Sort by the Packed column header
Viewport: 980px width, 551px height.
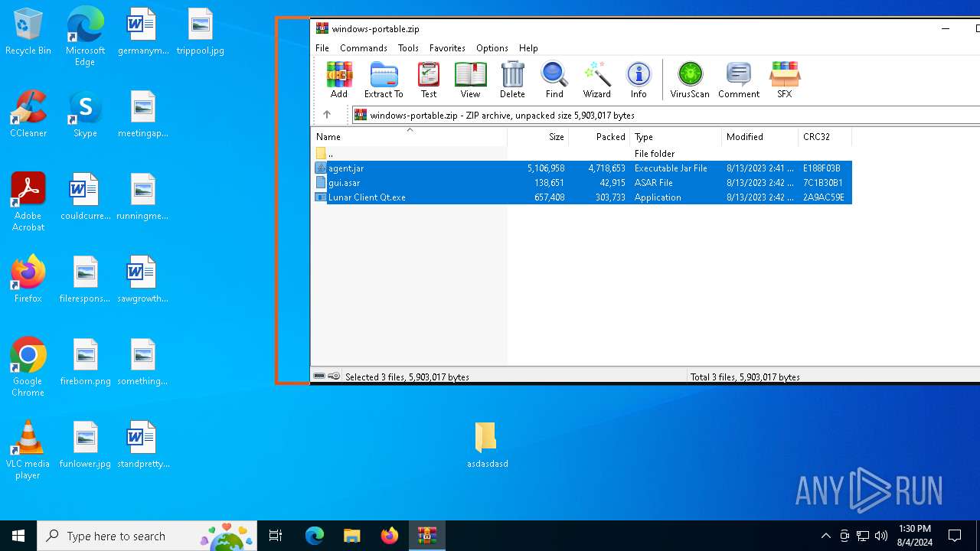click(599, 137)
